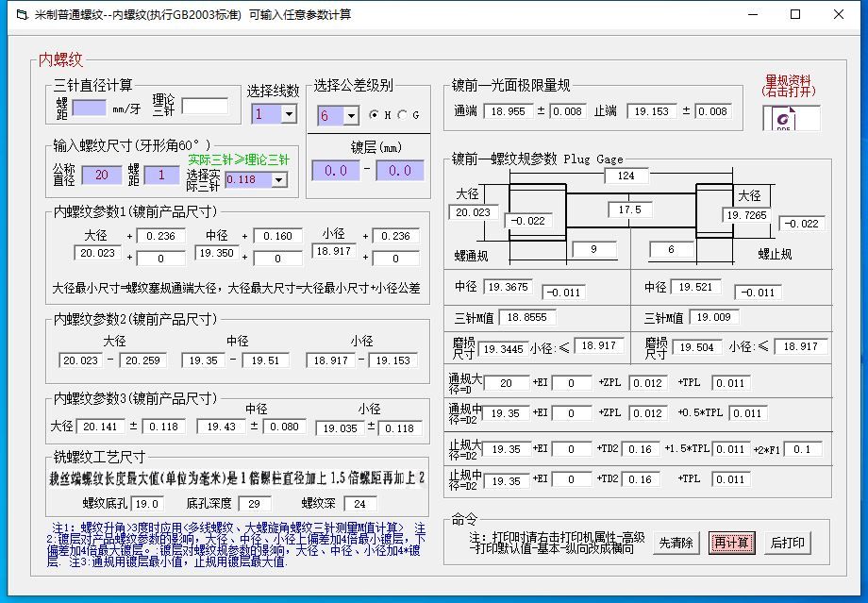Click the 参数2 大径 max 20.259 field
Screen dimensions: 868x603
[142, 360]
